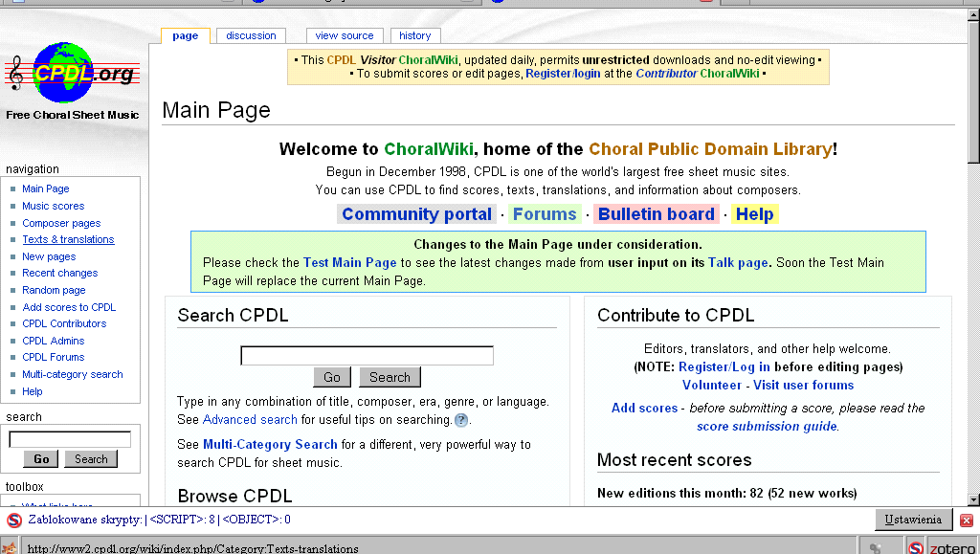980x554 pixels.
Task: Click Add scores in Contribute section
Action: point(644,409)
